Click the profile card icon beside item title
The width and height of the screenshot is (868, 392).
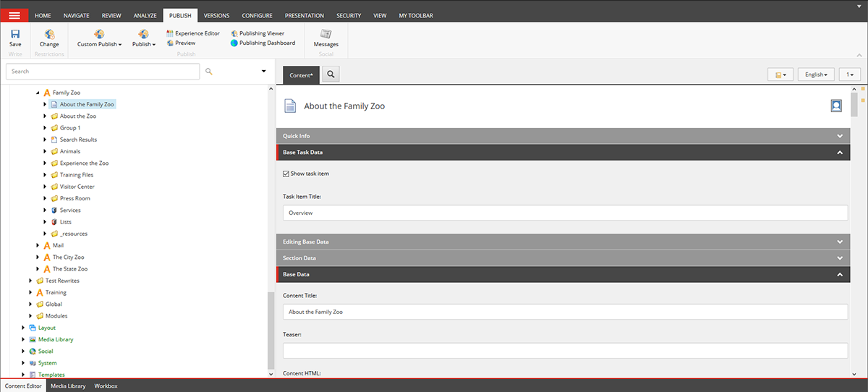(x=836, y=106)
